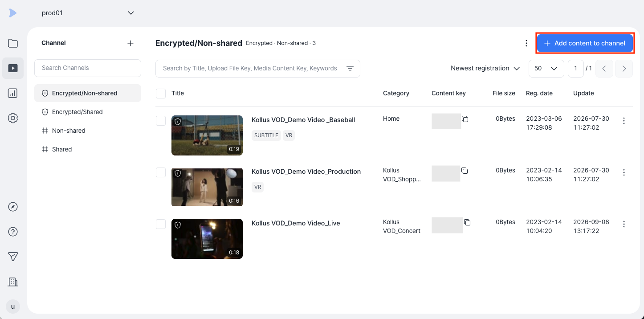
Task: Open the Kollus VOD_Demo Video_Live thumbnail
Action: (x=207, y=239)
